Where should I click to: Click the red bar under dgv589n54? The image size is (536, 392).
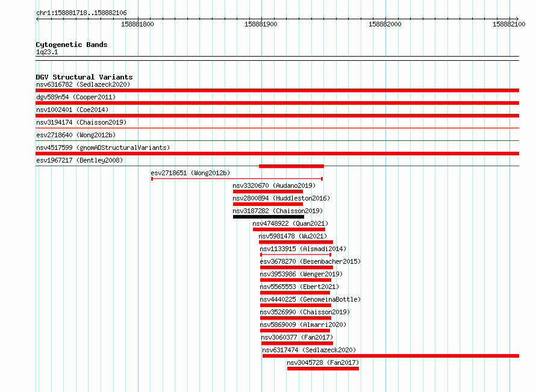pyautogui.click(x=277, y=103)
